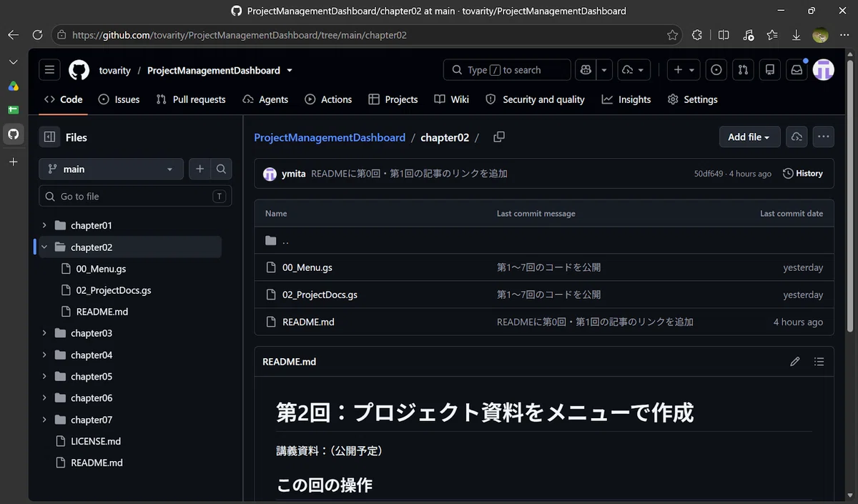This screenshot has height=504, width=858.
Task: View commit History
Action: pos(803,174)
